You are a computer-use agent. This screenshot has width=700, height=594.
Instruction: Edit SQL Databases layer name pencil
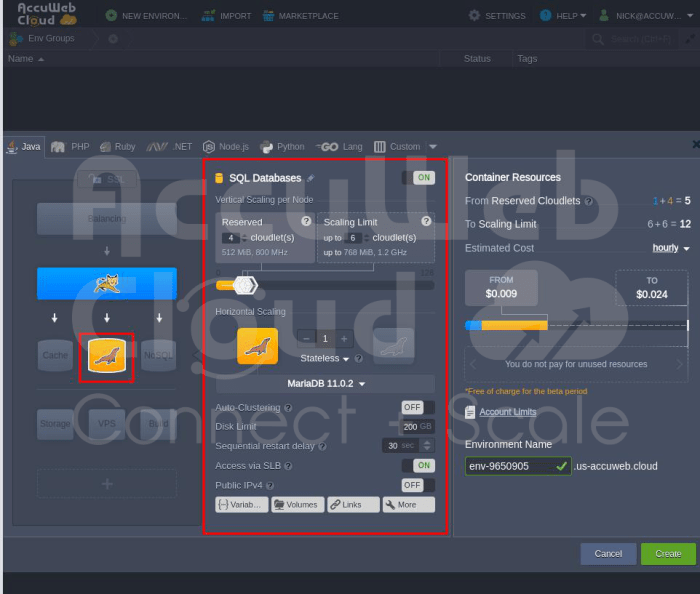[311, 178]
